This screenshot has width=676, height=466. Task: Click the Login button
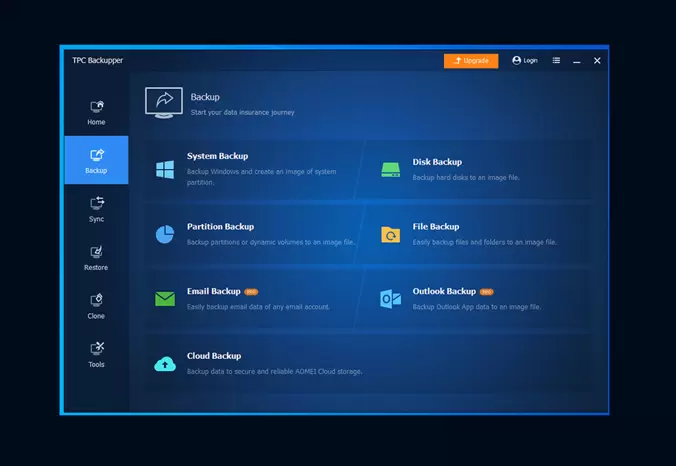click(525, 60)
